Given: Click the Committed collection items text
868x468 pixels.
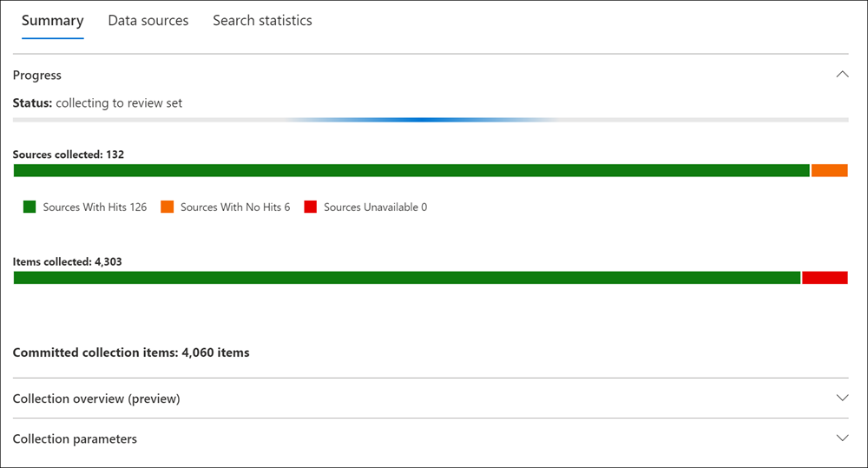Looking at the screenshot, I should [x=131, y=353].
